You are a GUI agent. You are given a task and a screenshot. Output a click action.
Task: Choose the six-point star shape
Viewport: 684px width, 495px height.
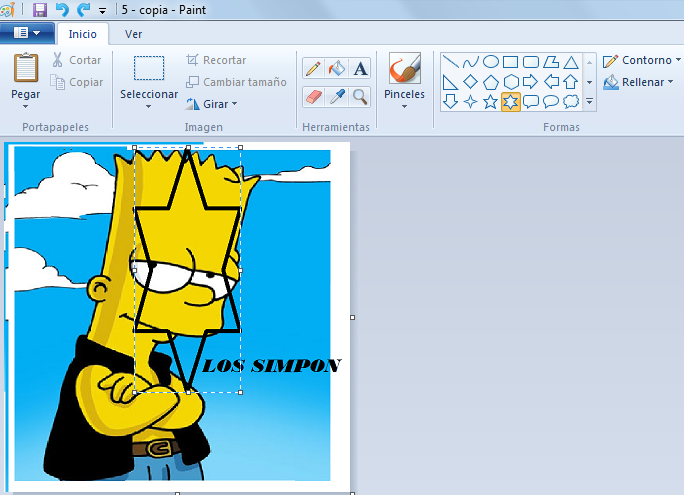pyautogui.click(x=511, y=101)
